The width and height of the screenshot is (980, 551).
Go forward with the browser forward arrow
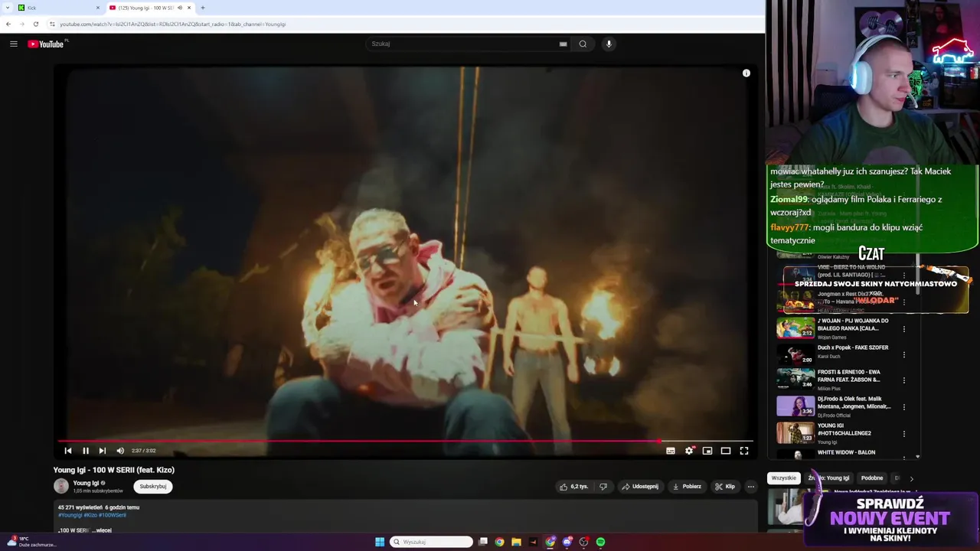click(21, 24)
